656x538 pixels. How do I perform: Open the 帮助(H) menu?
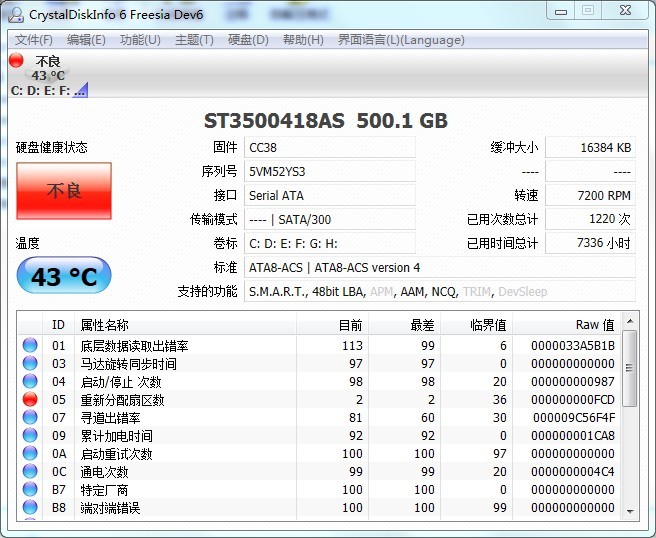coord(303,40)
